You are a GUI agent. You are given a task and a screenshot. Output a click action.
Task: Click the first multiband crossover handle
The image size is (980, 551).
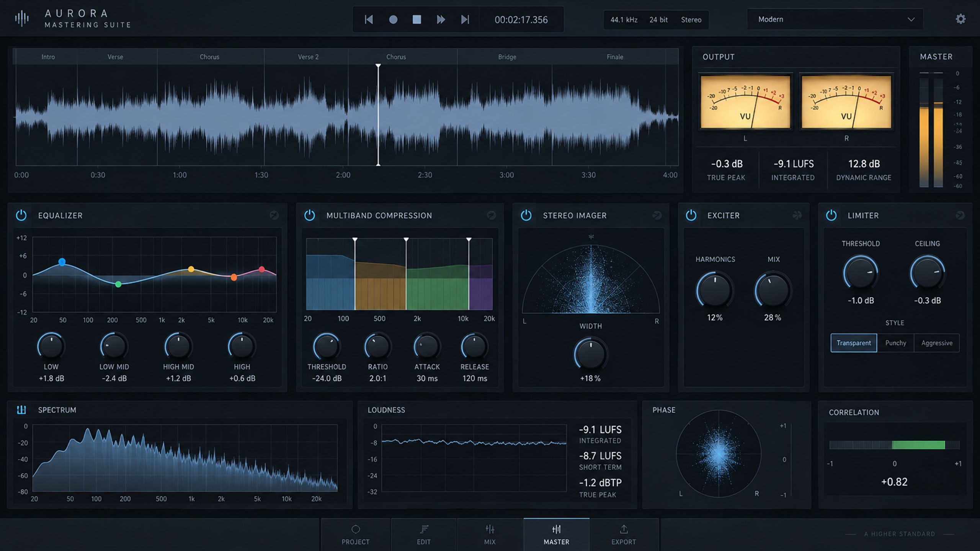point(355,240)
